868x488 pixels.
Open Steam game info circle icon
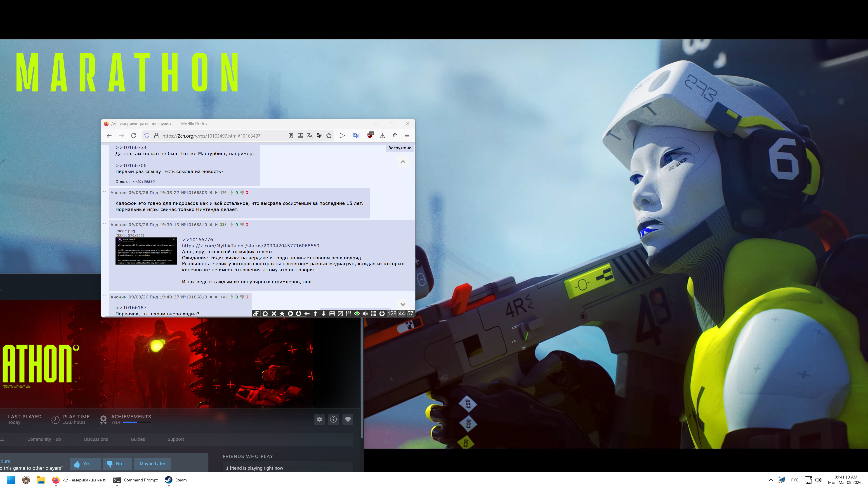pos(333,419)
